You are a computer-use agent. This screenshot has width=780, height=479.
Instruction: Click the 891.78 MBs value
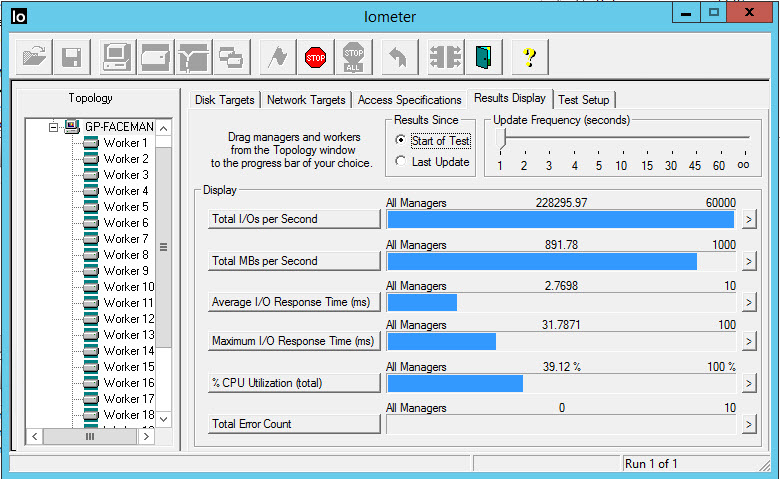pyautogui.click(x=561, y=245)
